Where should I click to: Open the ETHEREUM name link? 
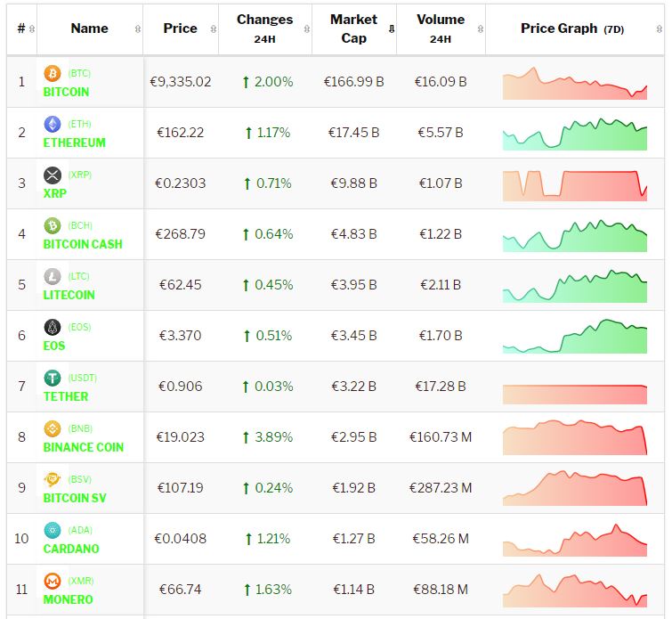pyautogui.click(x=75, y=143)
